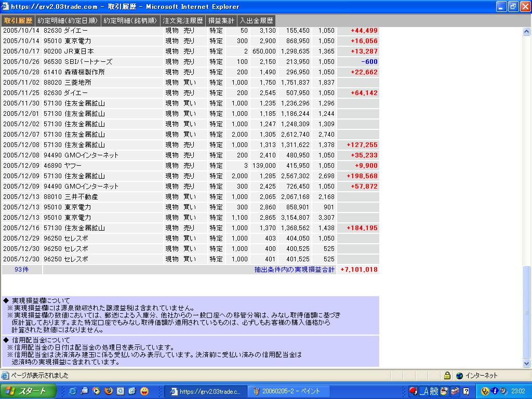Launch Internet Explorer from quick launch

point(73,391)
